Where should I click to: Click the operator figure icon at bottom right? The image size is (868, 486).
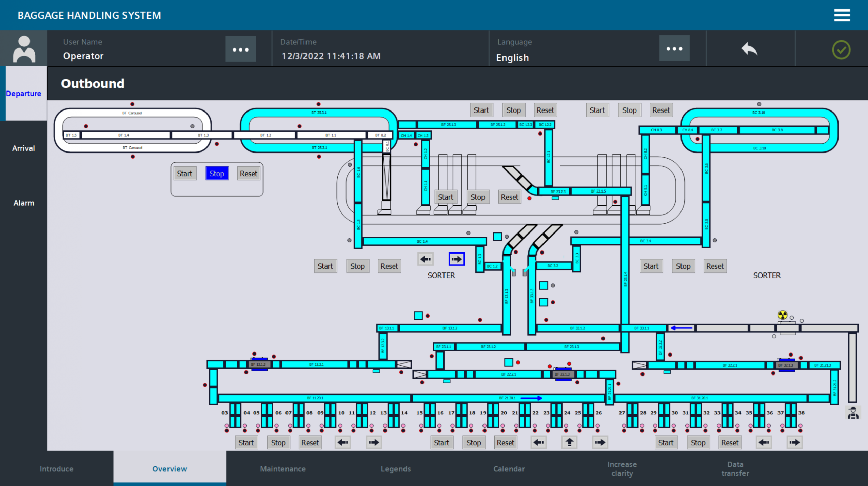(853, 413)
